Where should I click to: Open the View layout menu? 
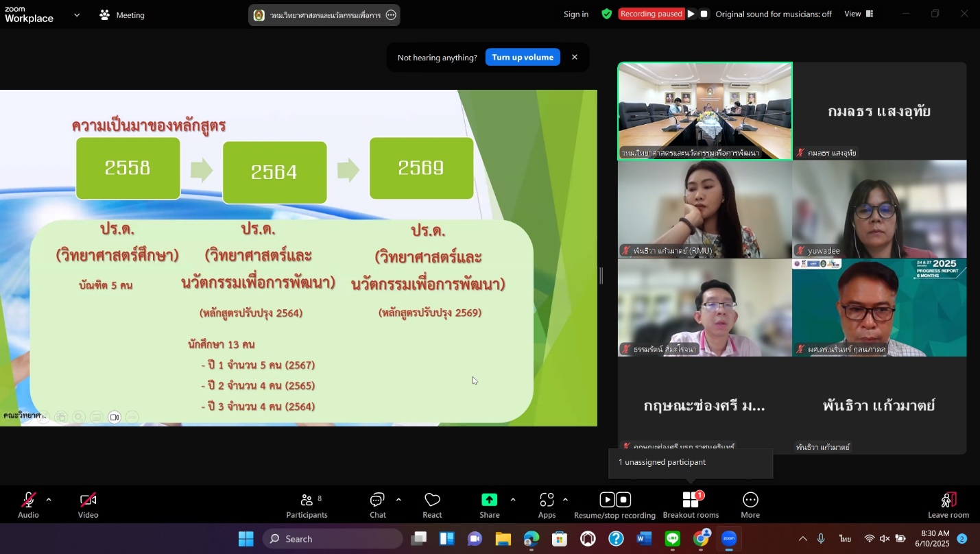[859, 14]
